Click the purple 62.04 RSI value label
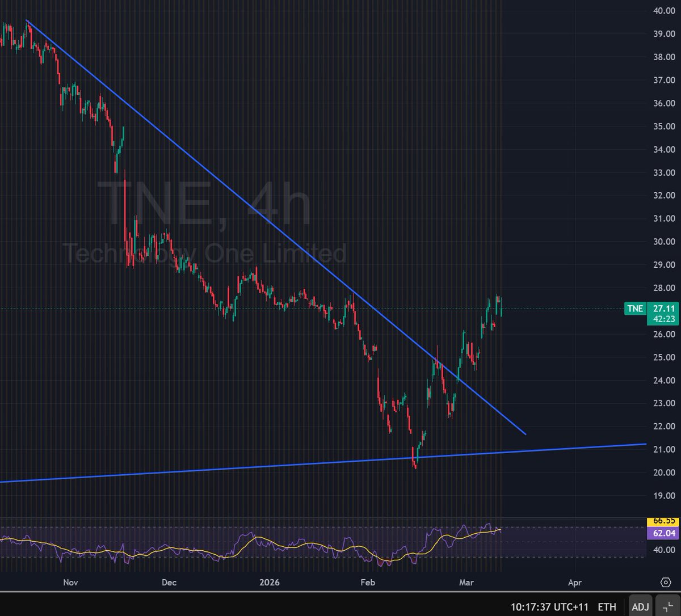The width and height of the screenshot is (681, 616). point(662,533)
